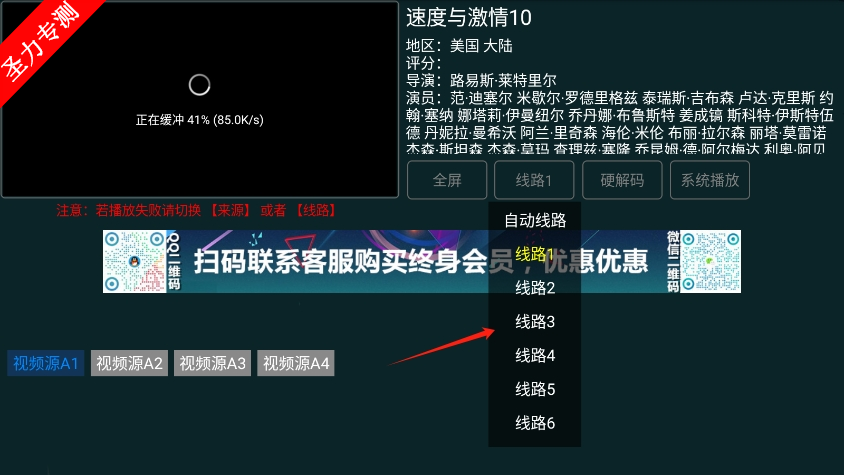Switch to 视频源A4 source

296,363
